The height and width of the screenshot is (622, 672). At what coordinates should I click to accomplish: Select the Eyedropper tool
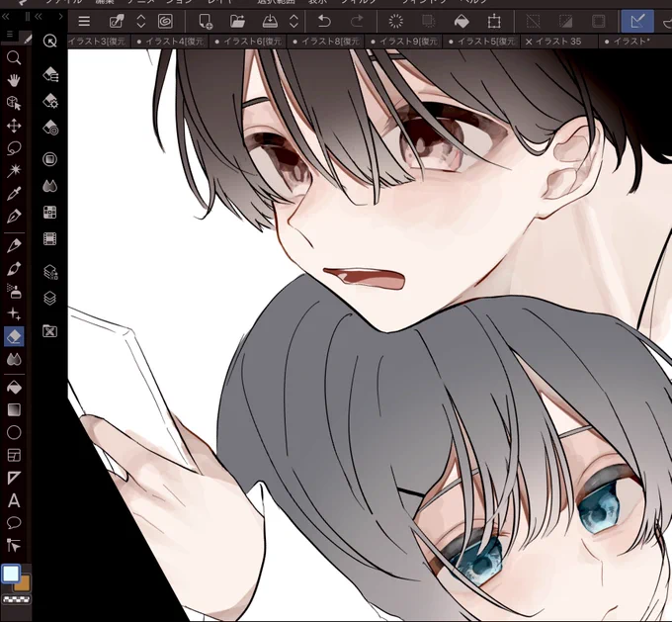[x=14, y=194]
